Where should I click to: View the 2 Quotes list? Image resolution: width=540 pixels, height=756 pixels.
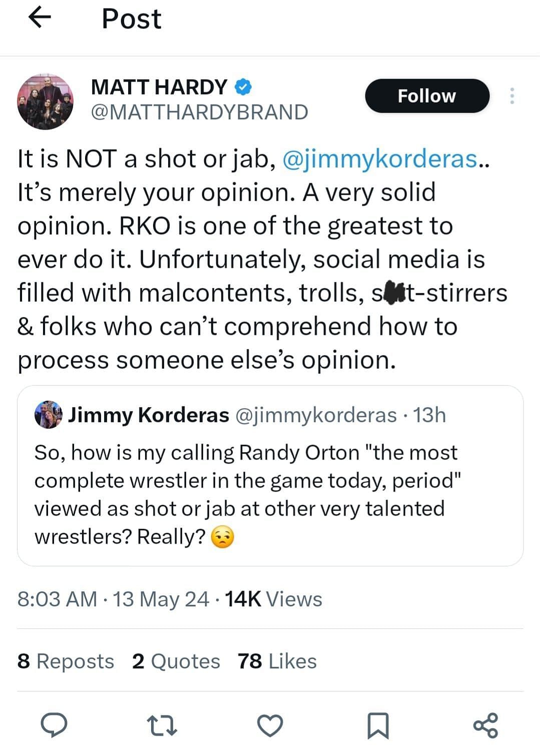coord(176,661)
